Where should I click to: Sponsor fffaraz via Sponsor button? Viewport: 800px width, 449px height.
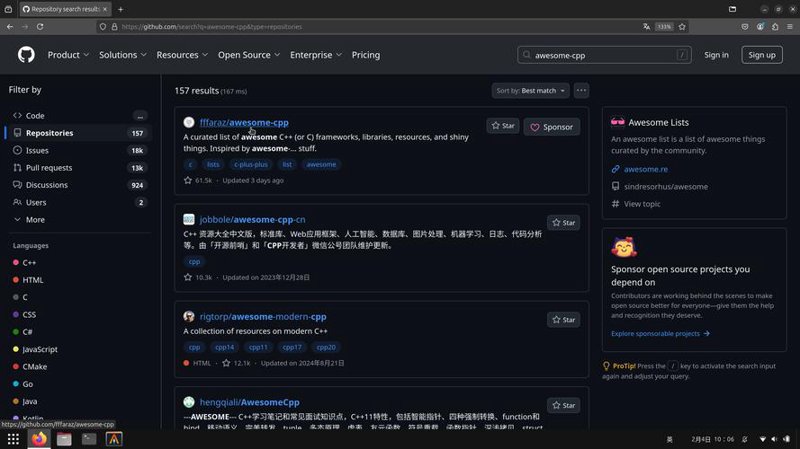coord(552,127)
